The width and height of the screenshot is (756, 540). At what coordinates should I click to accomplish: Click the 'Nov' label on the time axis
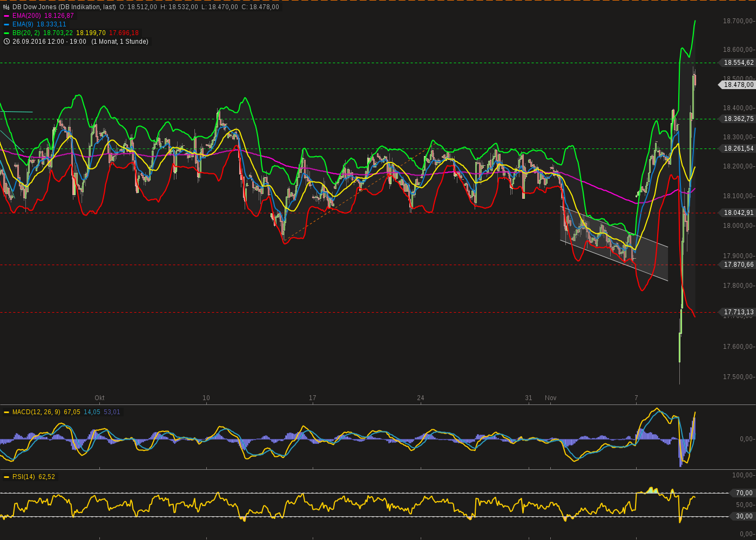[551, 398]
